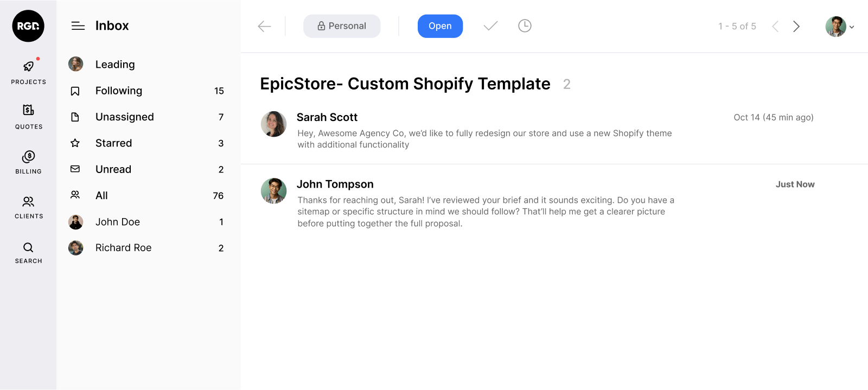The height and width of the screenshot is (390, 868).
Task: Go to previous conversation chevron
Action: click(775, 26)
